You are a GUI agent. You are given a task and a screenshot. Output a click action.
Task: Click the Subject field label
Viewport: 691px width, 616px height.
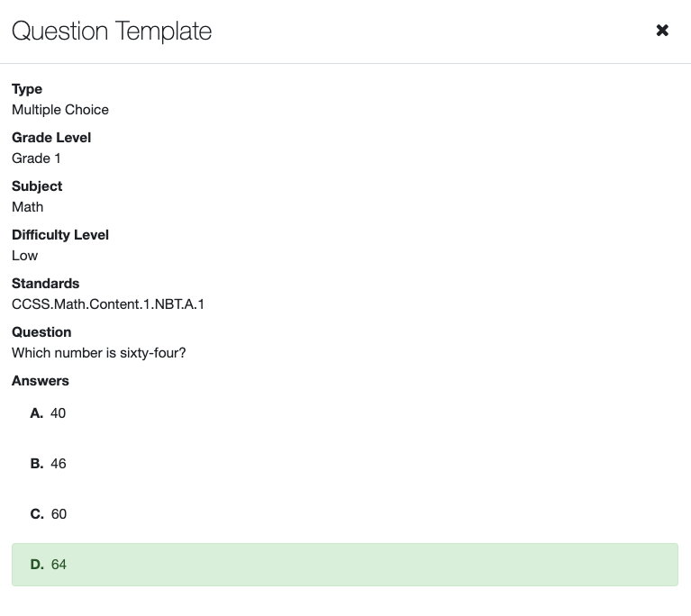(x=37, y=186)
